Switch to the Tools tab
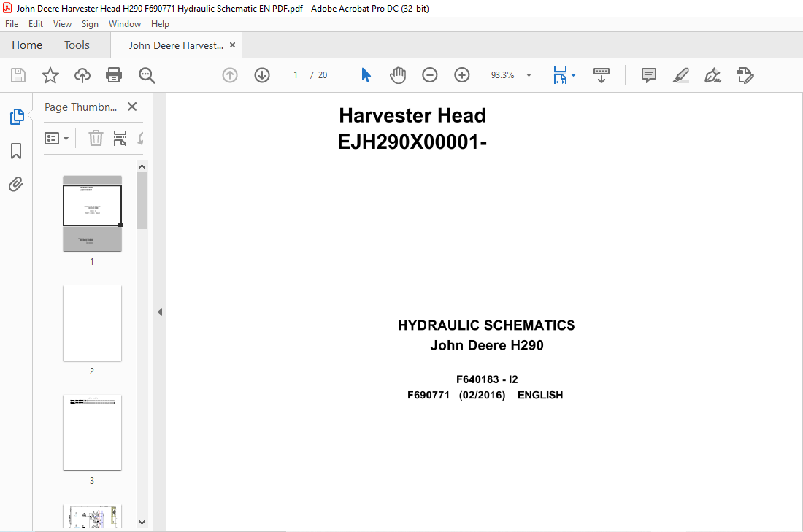The image size is (803, 532). point(77,45)
